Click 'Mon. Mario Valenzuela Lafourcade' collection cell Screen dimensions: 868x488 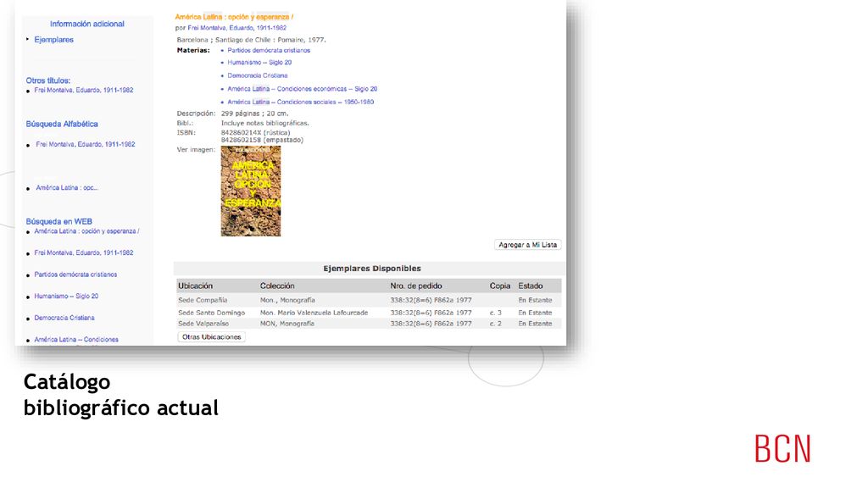(314, 313)
